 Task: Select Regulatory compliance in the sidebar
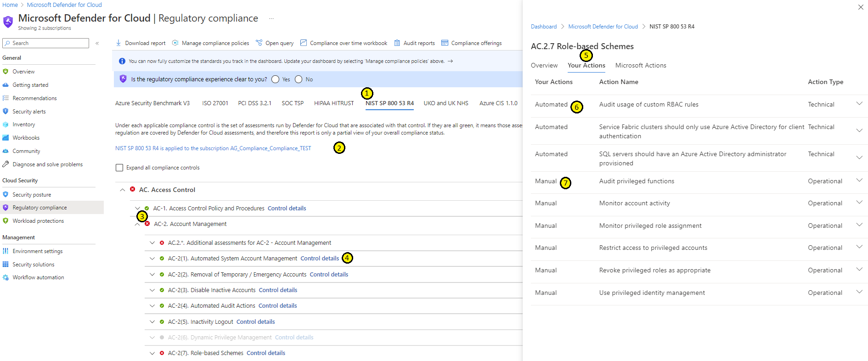click(52, 208)
